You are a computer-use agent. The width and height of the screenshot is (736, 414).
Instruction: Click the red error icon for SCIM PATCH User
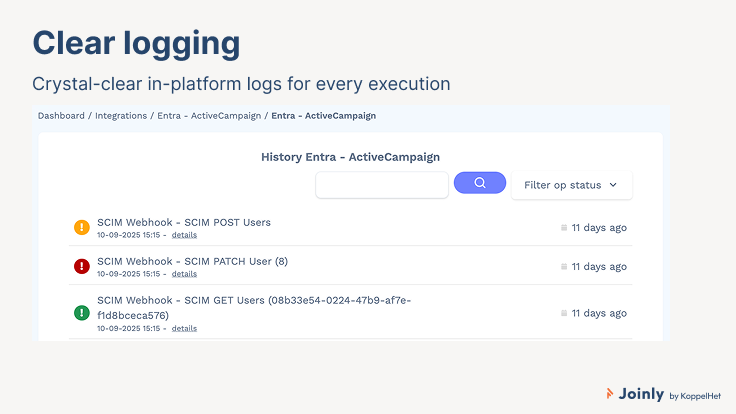coord(82,266)
